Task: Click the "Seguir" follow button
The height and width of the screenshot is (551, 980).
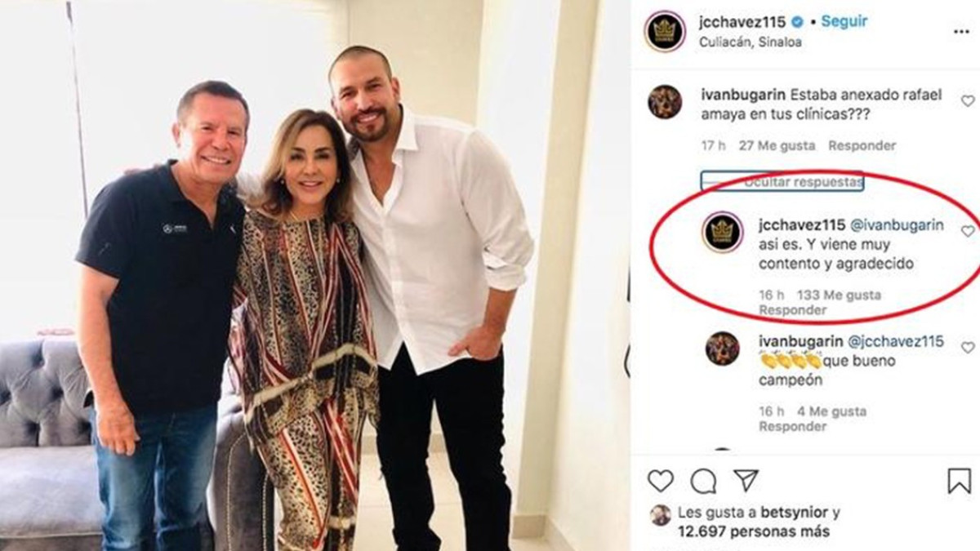Action: (x=844, y=22)
